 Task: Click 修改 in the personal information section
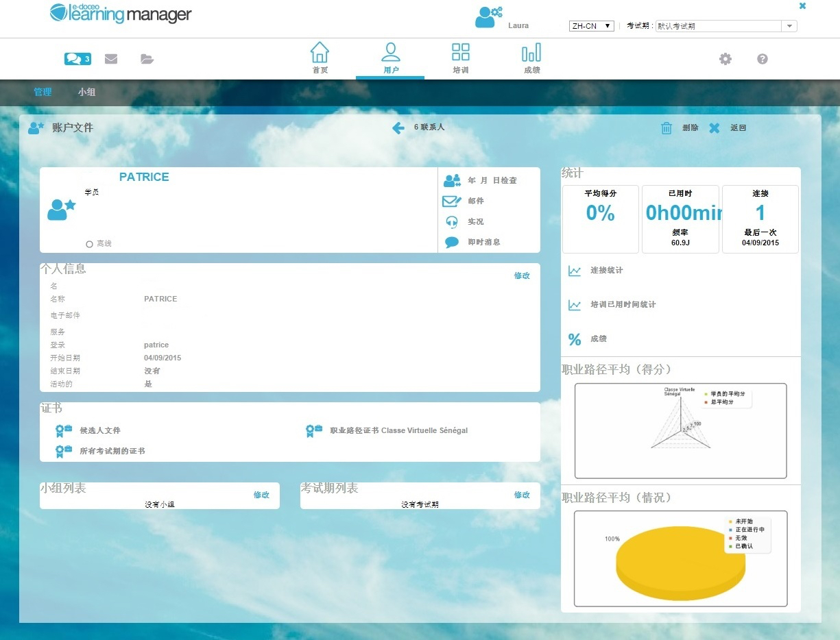pyautogui.click(x=522, y=275)
